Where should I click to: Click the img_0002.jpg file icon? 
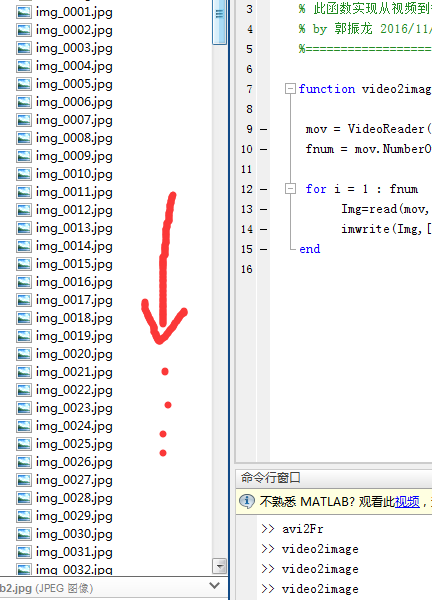tap(24, 30)
